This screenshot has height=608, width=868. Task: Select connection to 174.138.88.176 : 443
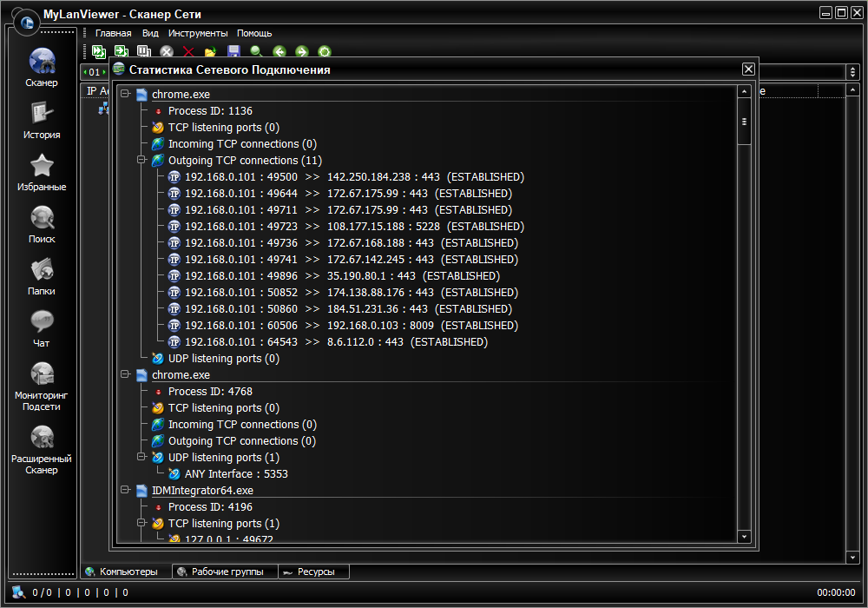[x=352, y=293]
